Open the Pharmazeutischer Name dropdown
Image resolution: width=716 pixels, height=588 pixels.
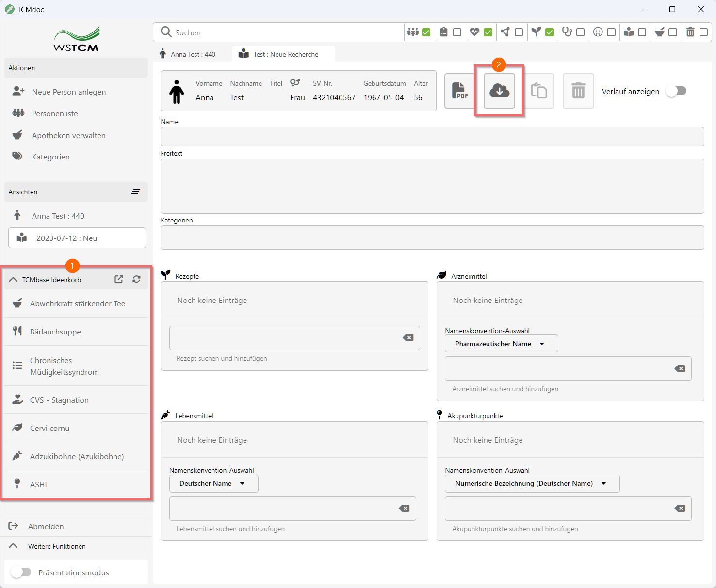(501, 344)
